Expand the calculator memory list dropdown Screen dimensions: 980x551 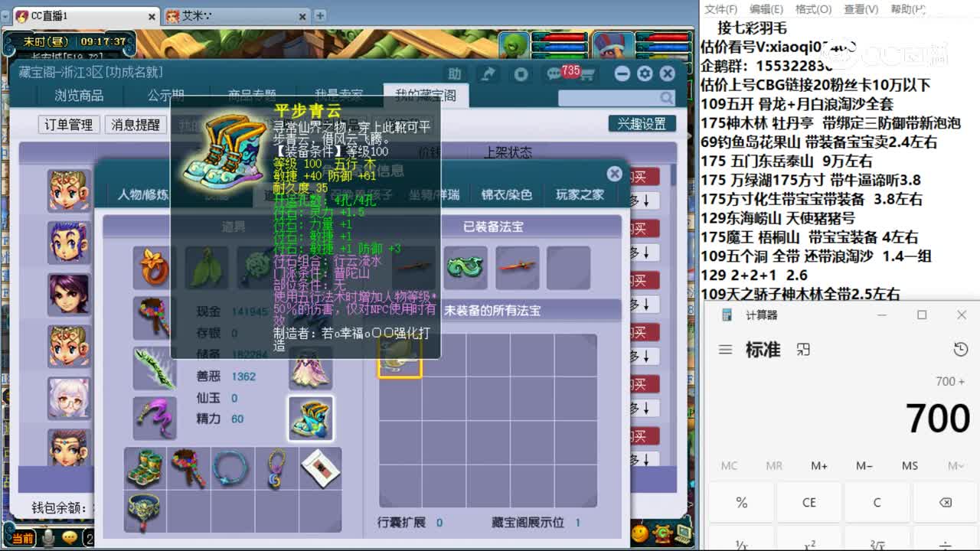coord(955,466)
